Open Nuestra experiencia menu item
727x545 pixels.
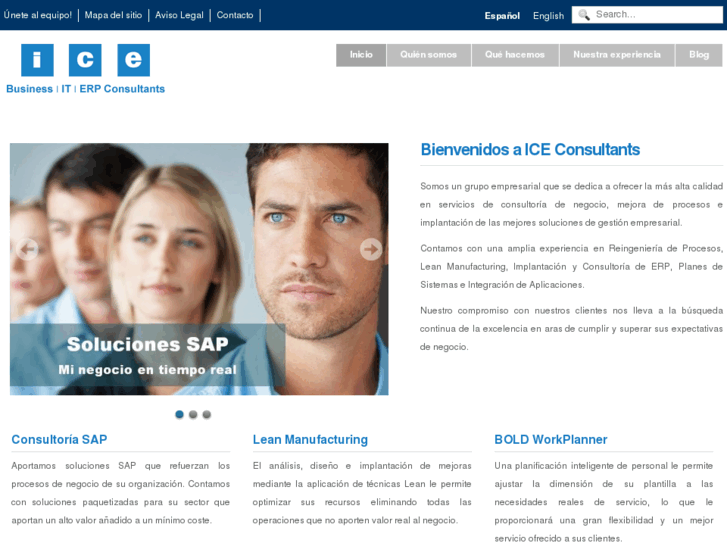point(617,55)
